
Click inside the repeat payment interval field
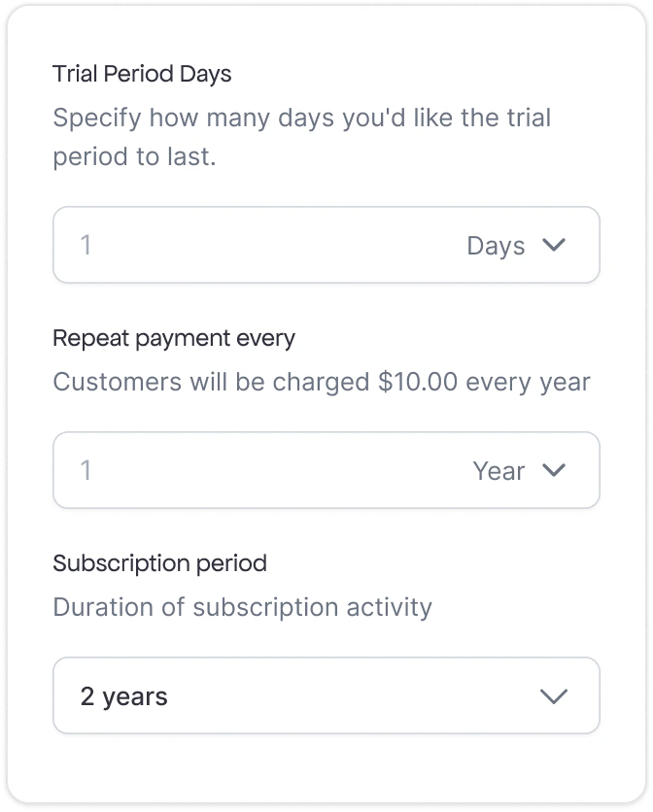194,471
